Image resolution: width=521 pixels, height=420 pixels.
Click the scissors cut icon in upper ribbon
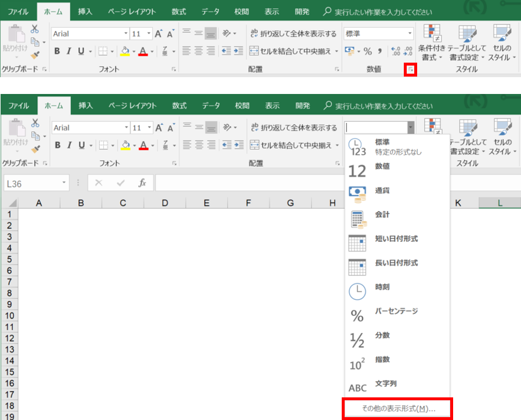pos(35,28)
